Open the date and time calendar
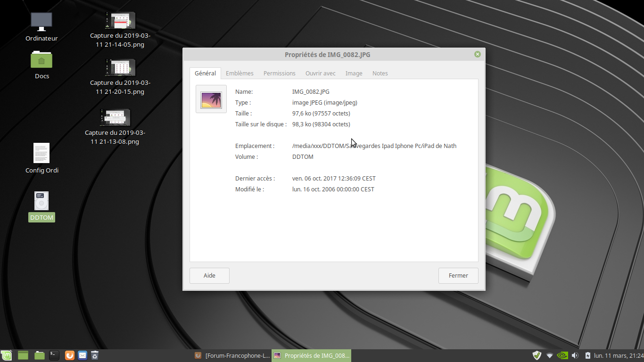 (618, 355)
